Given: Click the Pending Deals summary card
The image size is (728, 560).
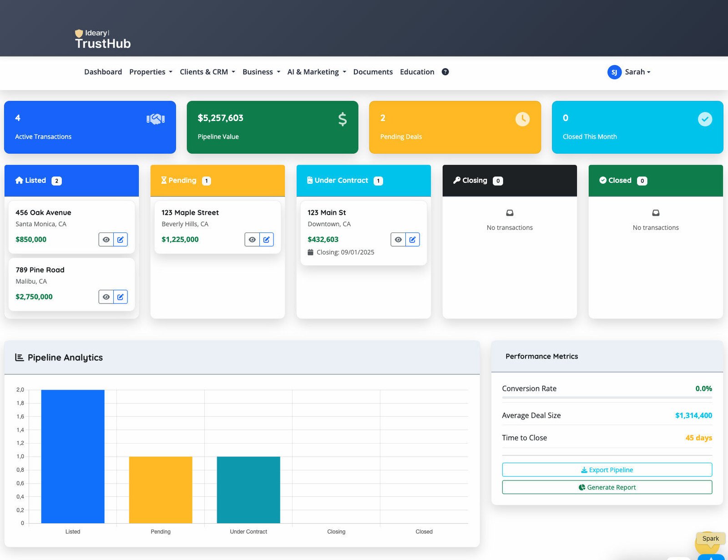Looking at the screenshot, I should coord(455,127).
